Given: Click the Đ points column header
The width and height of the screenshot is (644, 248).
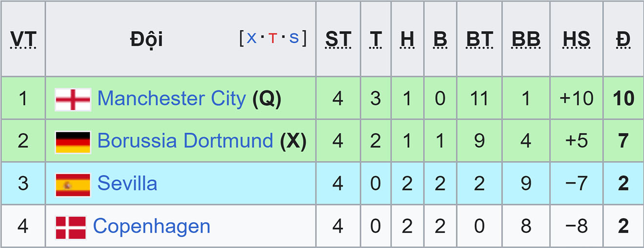Looking at the screenshot, I should 623,39.
